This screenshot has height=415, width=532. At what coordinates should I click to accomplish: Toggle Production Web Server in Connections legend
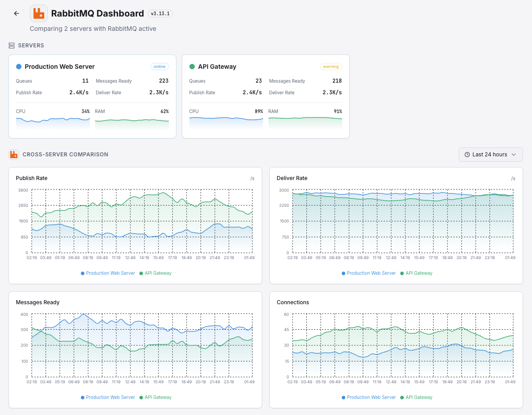[x=369, y=397]
